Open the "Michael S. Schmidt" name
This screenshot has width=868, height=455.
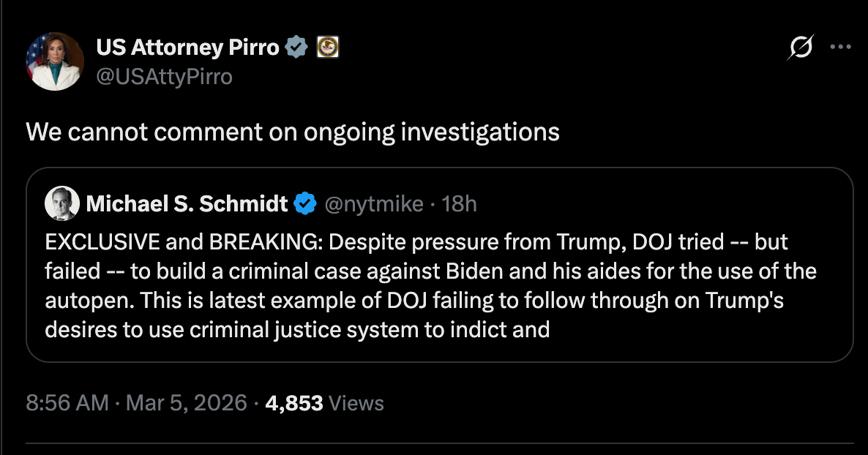coord(187,203)
